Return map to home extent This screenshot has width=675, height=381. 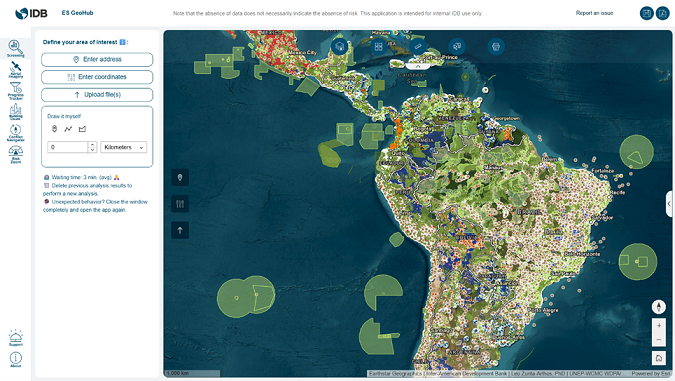[x=659, y=358]
